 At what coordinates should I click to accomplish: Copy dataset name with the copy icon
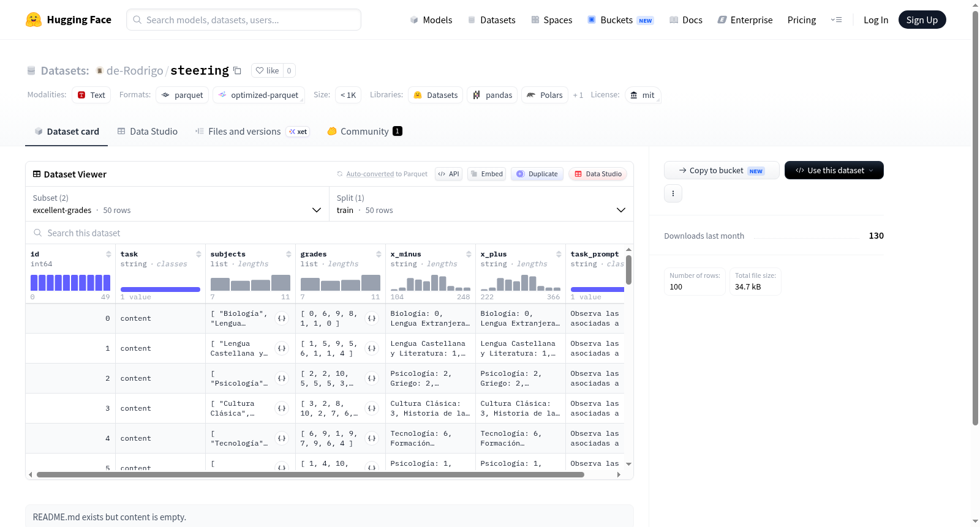click(x=237, y=70)
